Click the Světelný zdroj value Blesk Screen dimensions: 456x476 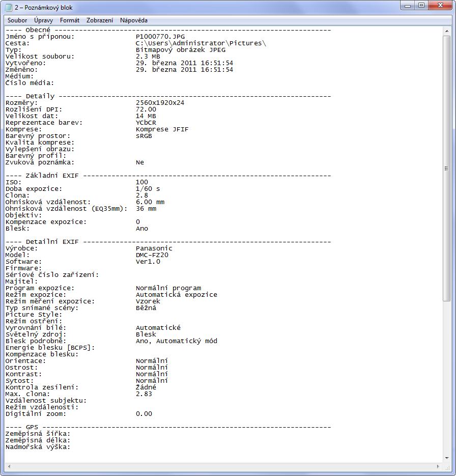(x=146, y=334)
